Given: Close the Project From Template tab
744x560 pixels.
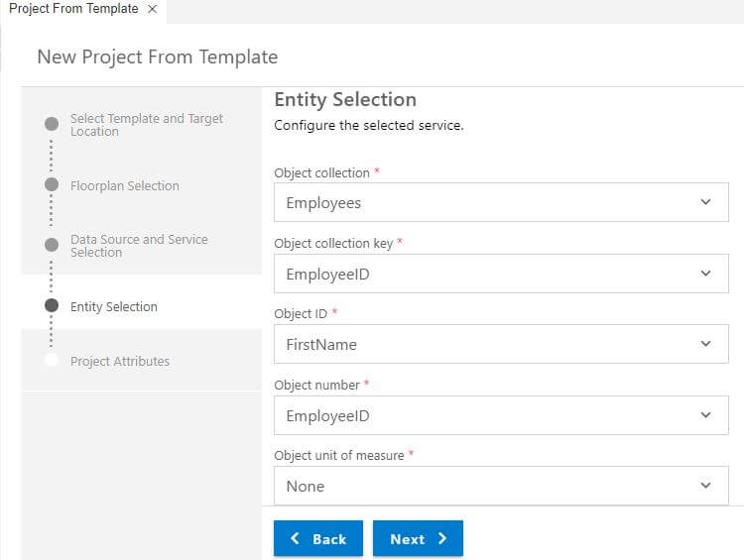Looking at the screenshot, I should coord(153,9).
